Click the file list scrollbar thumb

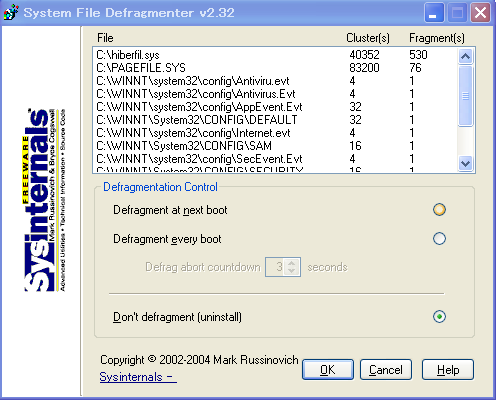coord(465,96)
